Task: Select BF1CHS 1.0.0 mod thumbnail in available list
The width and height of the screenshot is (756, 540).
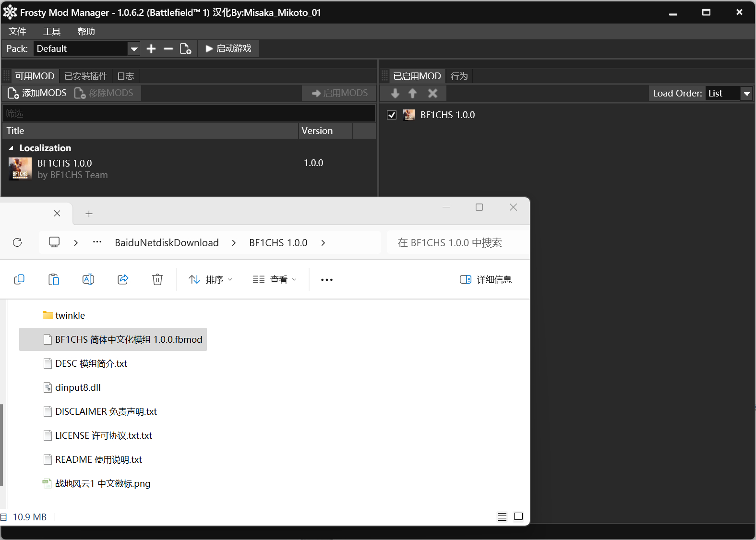Action: [20, 169]
